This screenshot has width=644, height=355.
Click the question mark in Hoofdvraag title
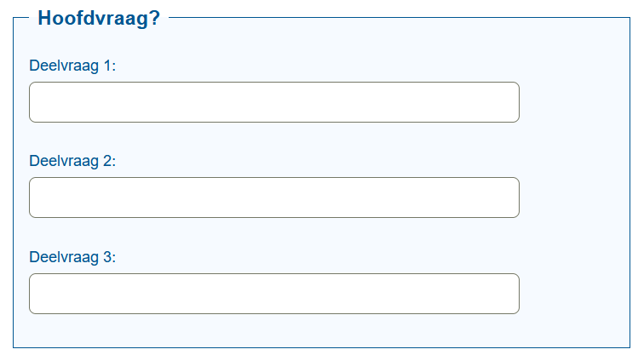coord(154,18)
